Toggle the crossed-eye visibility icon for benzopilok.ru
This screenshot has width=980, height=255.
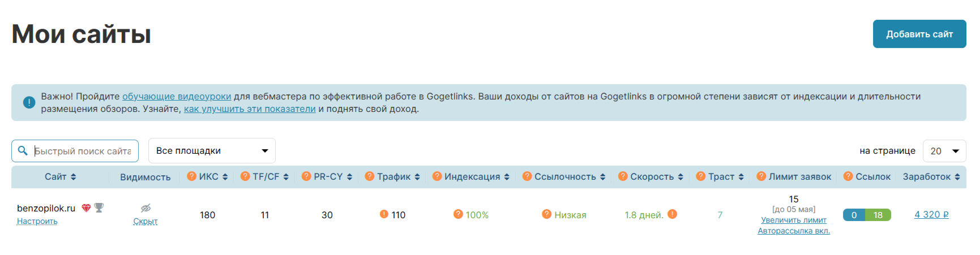pyautogui.click(x=145, y=208)
